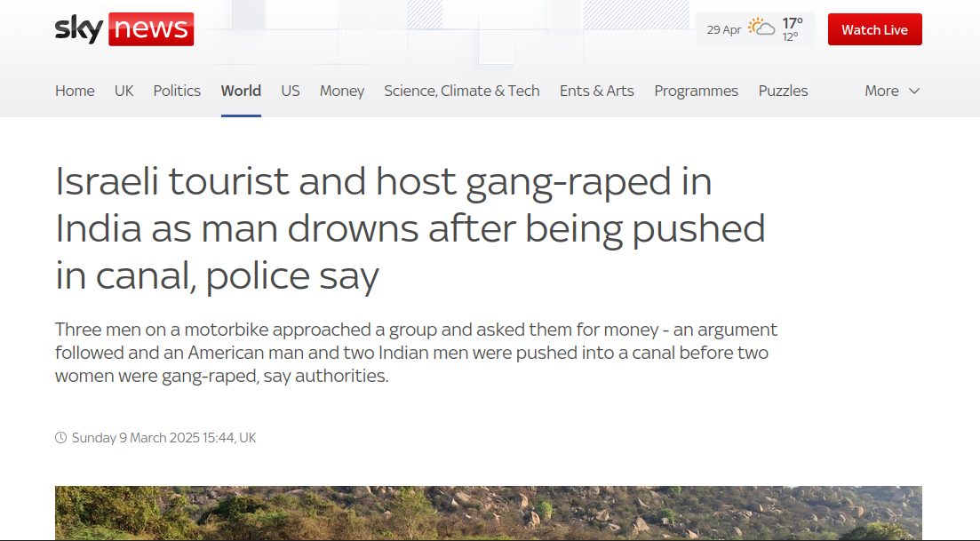Open the Puzzles section
This screenshot has height=541, width=980.
[783, 91]
